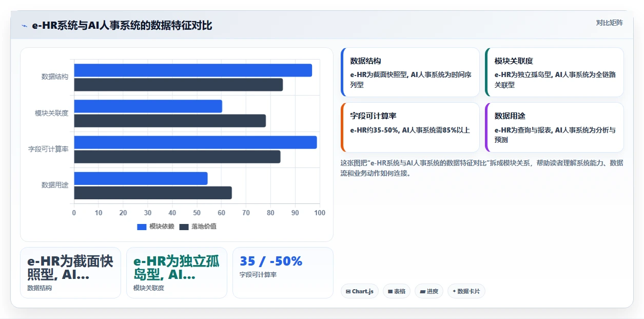Click the x-axis value 100
The width and height of the screenshot is (644, 319).
[x=319, y=213]
